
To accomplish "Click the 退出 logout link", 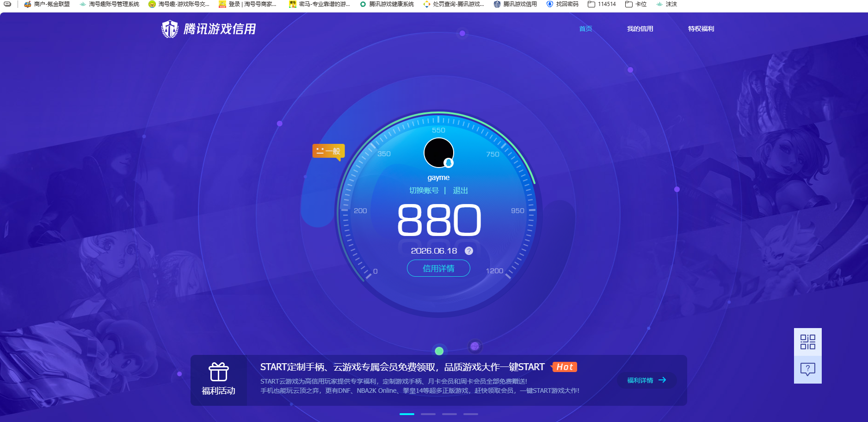I will coord(460,191).
